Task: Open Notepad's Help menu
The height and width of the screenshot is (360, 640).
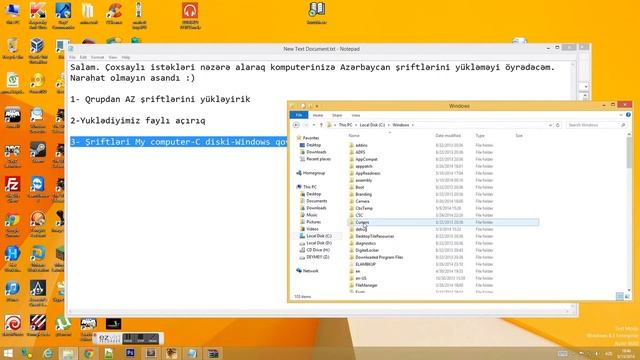Action: pos(126,58)
